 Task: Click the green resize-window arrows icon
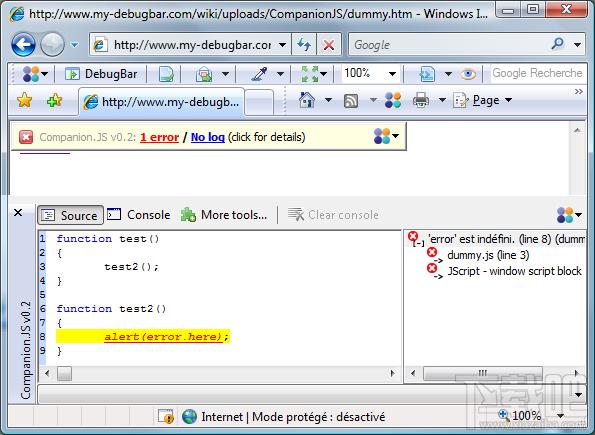[x=310, y=74]
